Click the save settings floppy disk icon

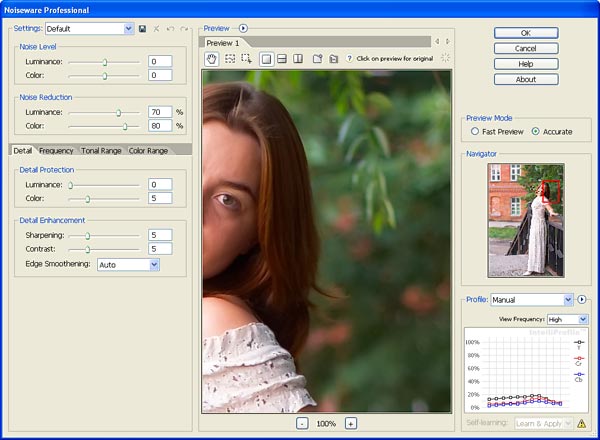tap(143, 29)
